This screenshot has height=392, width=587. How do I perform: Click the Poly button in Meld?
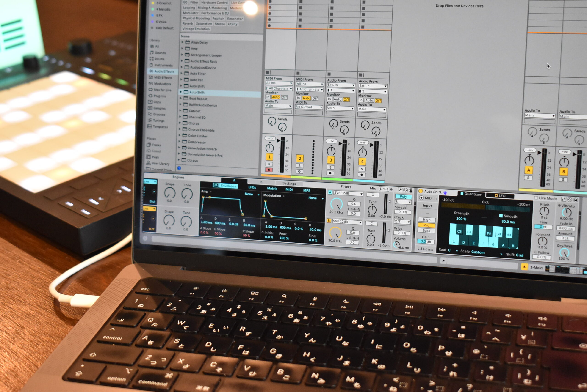tap(403, 197)
